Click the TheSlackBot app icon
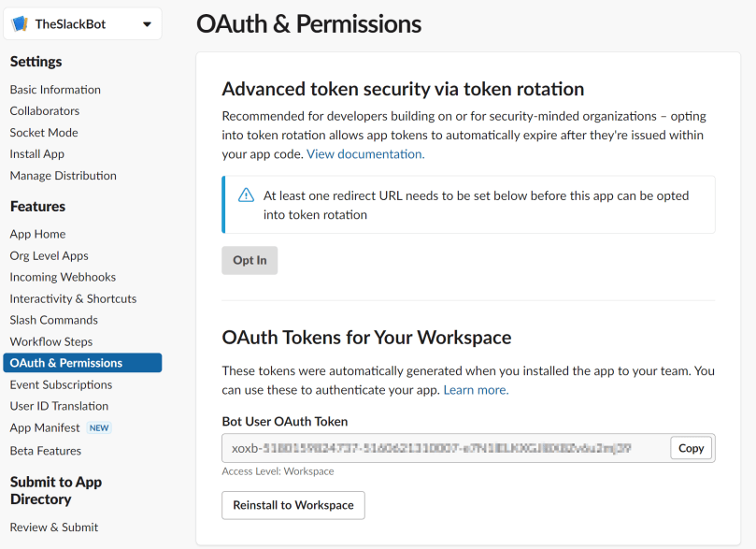Viewport: 756px width, 549px height. [19, 22]
